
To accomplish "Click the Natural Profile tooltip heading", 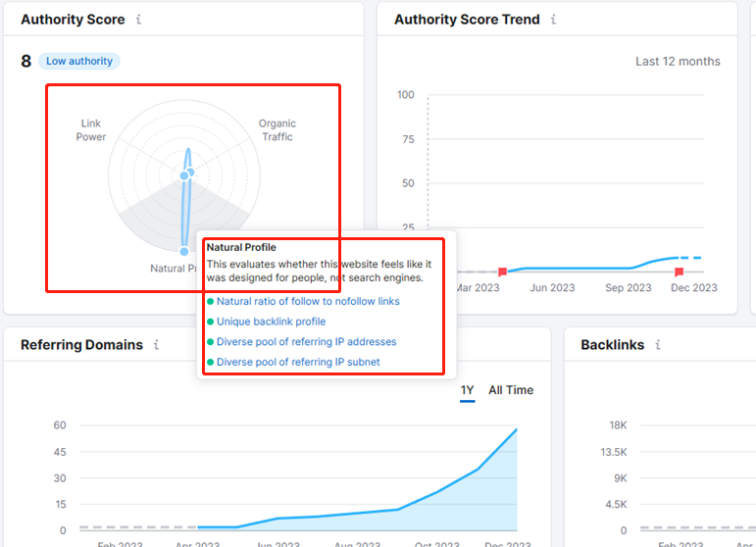I will [x=241, y=247].
